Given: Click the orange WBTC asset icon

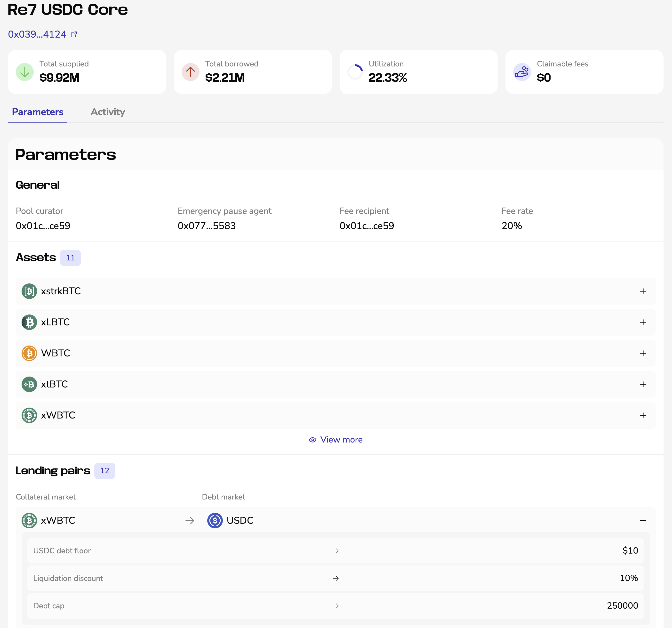Looking at the screenshot, I should tap(29, 353).
